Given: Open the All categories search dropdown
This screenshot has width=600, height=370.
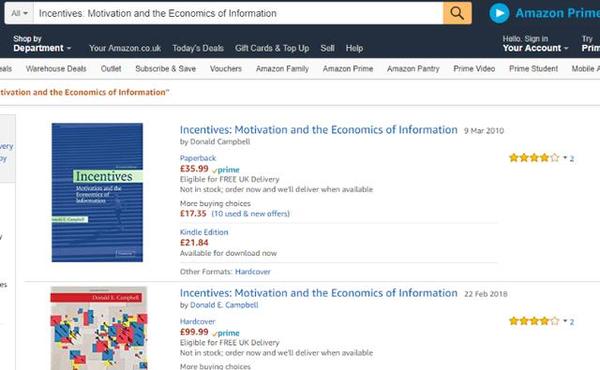Looking at the screenshot, I should (19, 13).
